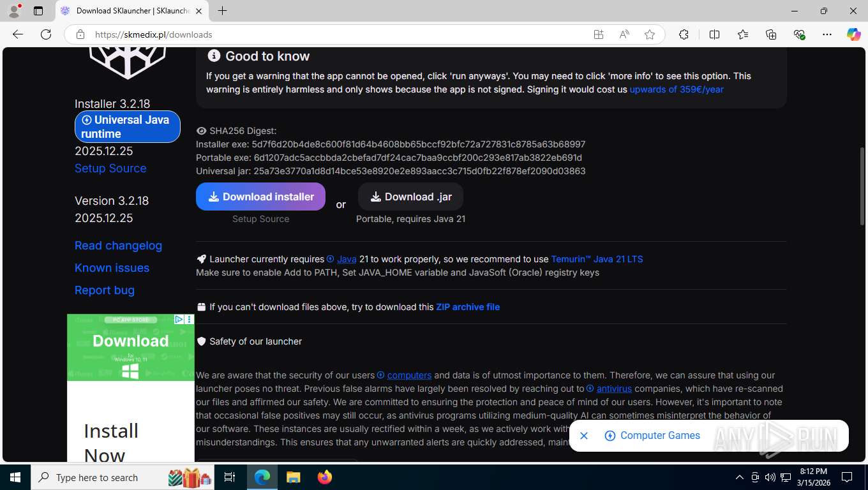Open Computer Games suggestion link
Image resolution: width=868 pixels, height=490 pixels.
[652, 436]
